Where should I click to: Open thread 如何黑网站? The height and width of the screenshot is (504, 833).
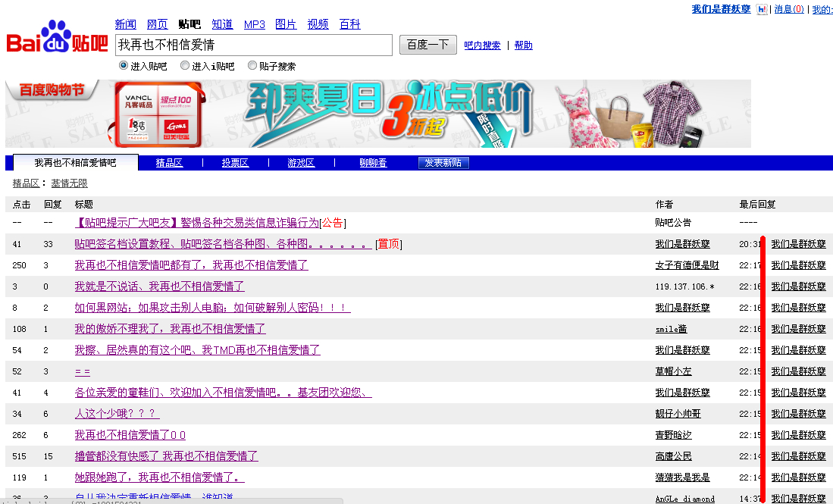[212, 308]
